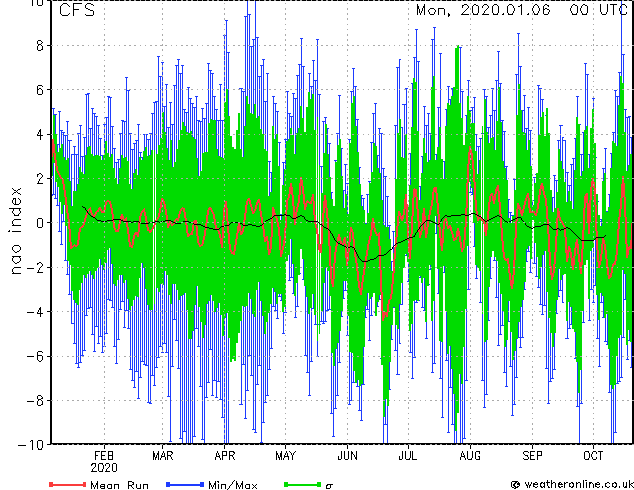Click the -2 y-axis tick label
The image size is (634, 490).
35,267
